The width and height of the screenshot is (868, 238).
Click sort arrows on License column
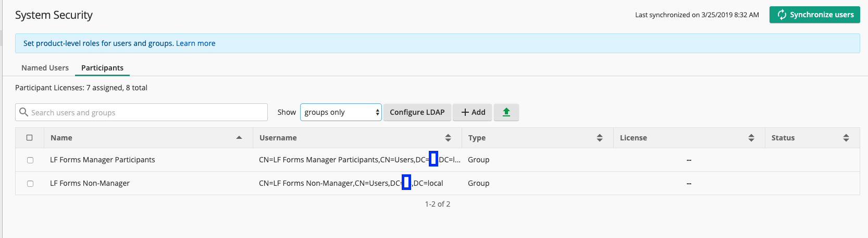pos(751,138)
